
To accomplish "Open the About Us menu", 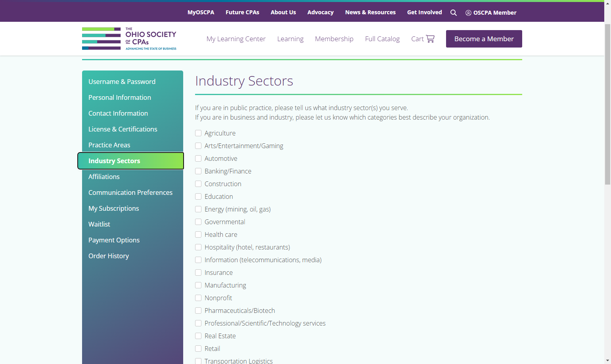I will pyautogui.click(x=283, y=12).
